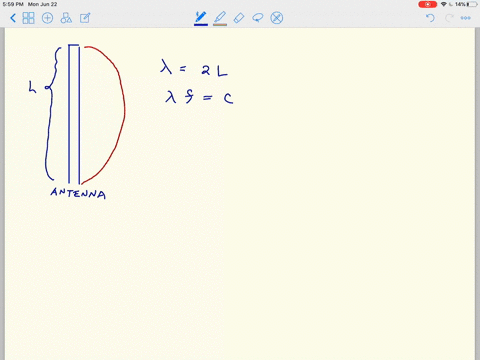480x360 pixels.
Task: Open the page thumbnails grid view
Action: pos(28,18)
